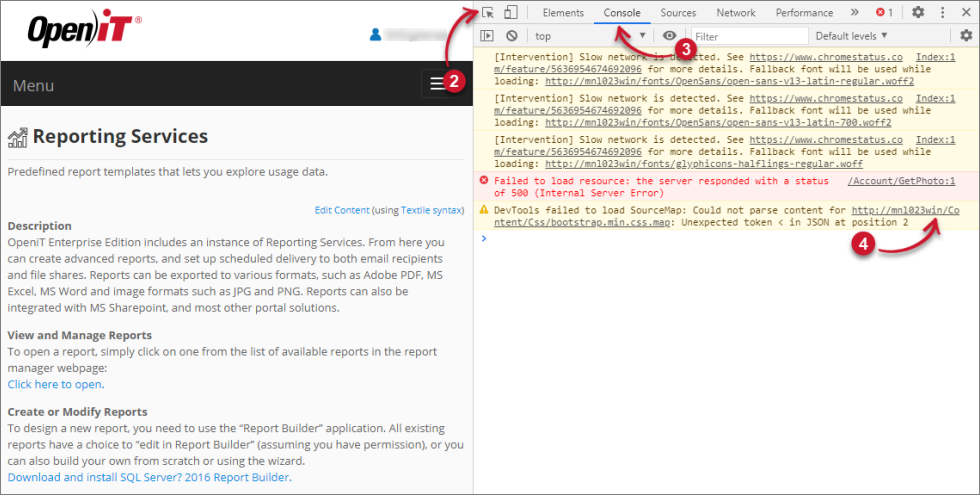Image resolution: width=980 pixels, height=495 pixels.
Task: Open the glyphicons-halflings-regular.woff link
Action: point(704,164)
